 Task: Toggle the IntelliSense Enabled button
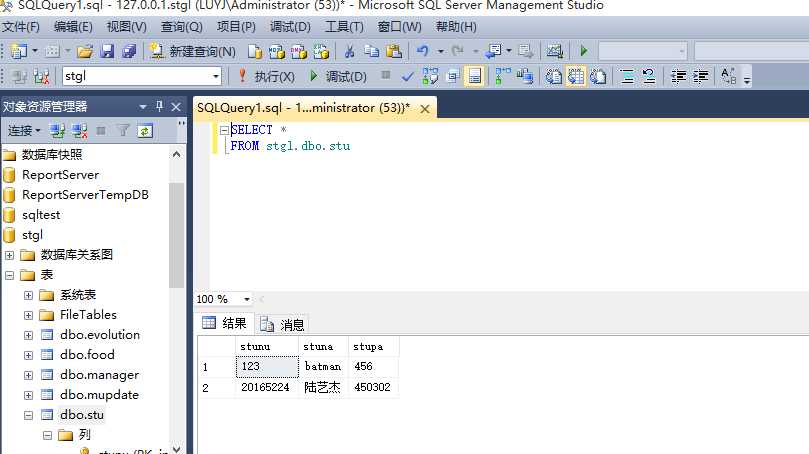click(x=475, y=76)
